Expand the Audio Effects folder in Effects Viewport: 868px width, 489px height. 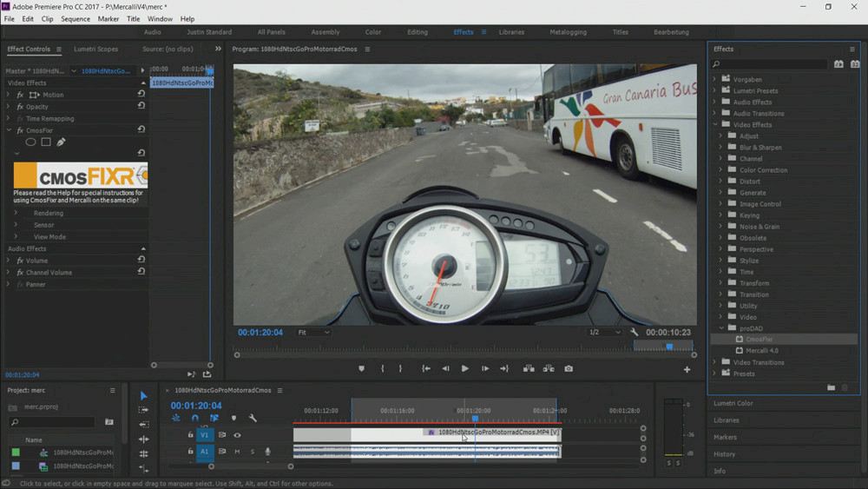point(714,102)
